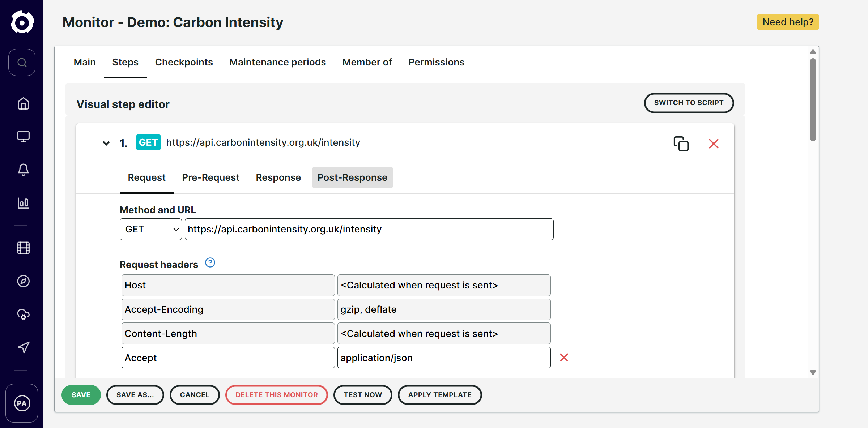Click the vertical scrollbar thumb
Screen dimensions: 868x428
(813, 99)
